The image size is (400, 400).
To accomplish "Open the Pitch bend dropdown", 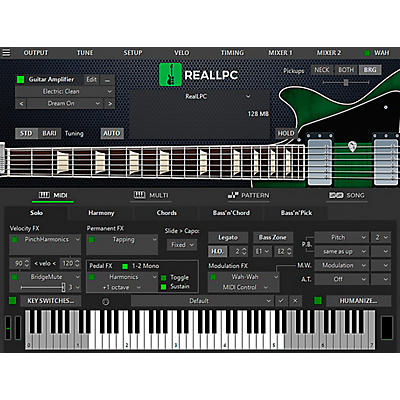I will [x=342, y=237].
